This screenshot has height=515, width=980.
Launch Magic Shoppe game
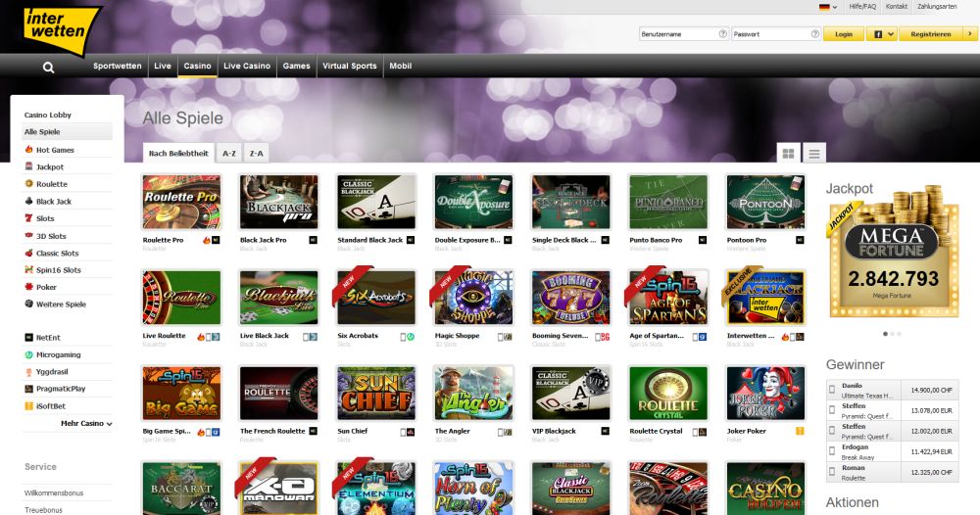[x=473, y=298]
